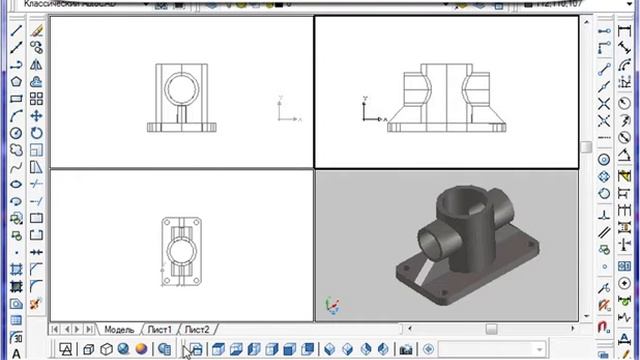The height and width of the screenshot is (360, 640).
Task: Click the vertical scrollbar down arrow
Action: pos(587,316)
